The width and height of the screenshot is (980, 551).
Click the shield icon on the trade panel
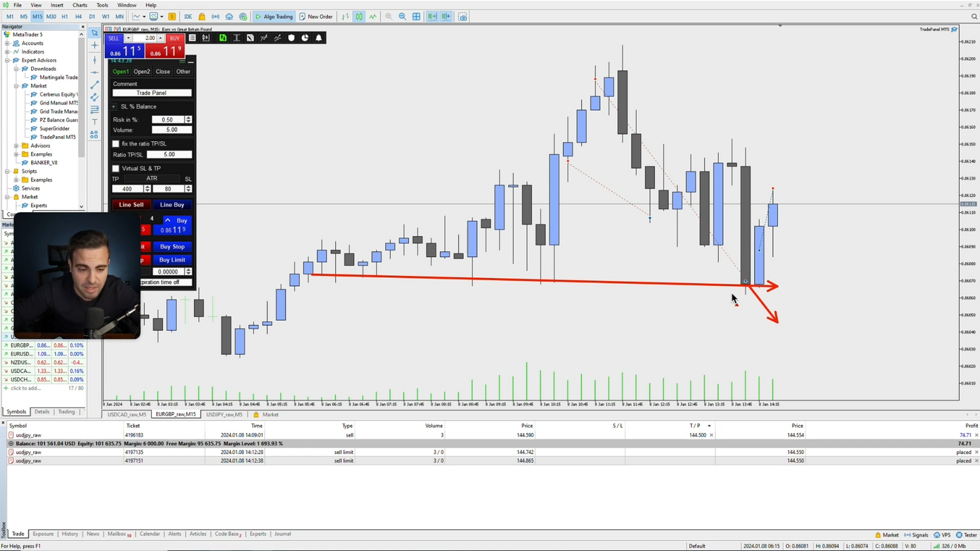point(292,38)
